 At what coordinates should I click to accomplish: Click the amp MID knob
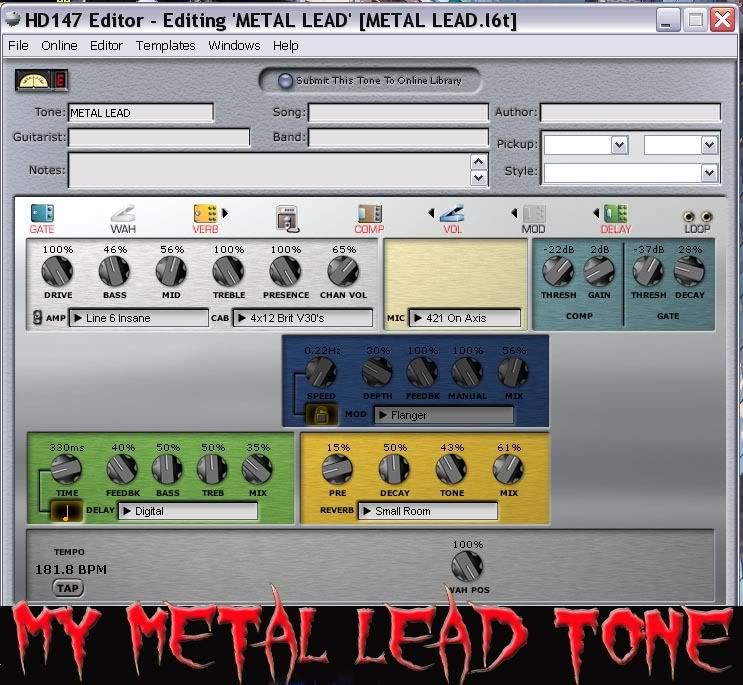pyautogui.click(x=171, y=271)
